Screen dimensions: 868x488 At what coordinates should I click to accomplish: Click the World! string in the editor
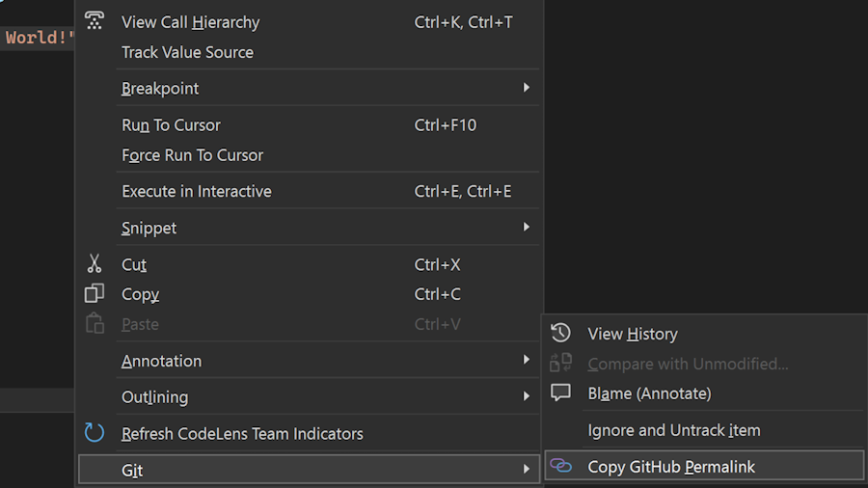tap(39, 39)
